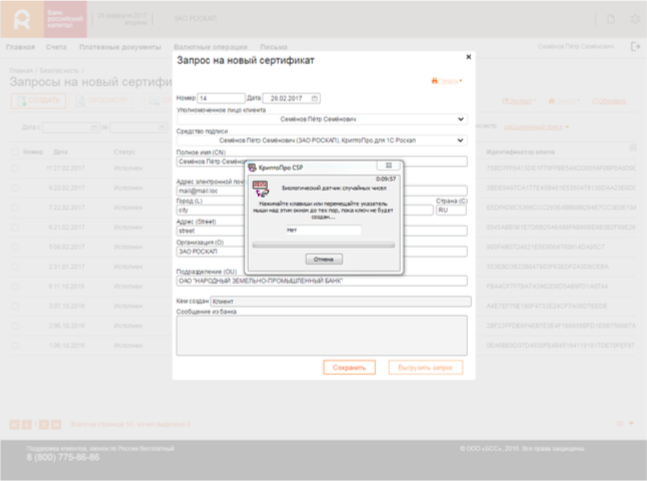This screenshot has height=481, width=647.
Task: Click the Выгрузить запрос button
Action: [425, 368]
